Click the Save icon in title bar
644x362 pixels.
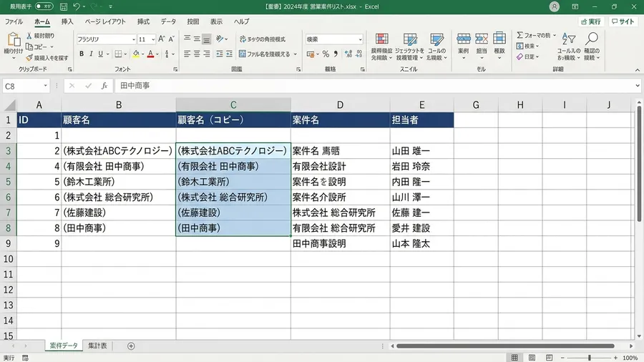click(64, 6)
